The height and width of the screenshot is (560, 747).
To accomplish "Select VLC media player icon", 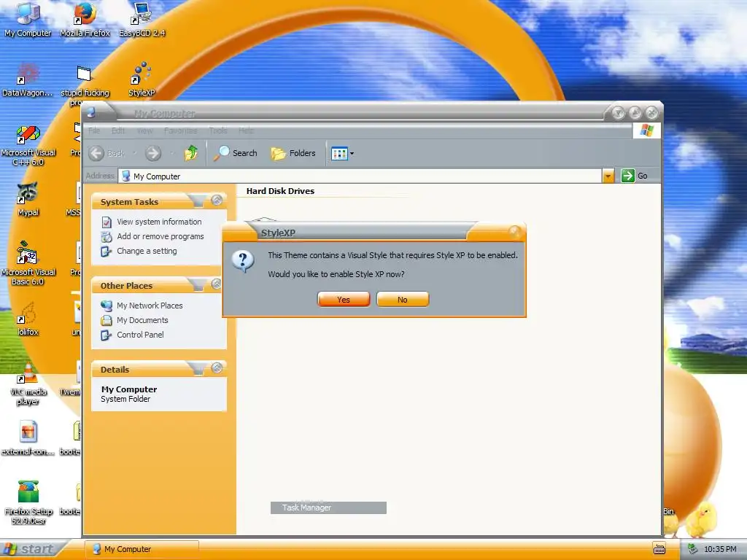I will 28,385.
